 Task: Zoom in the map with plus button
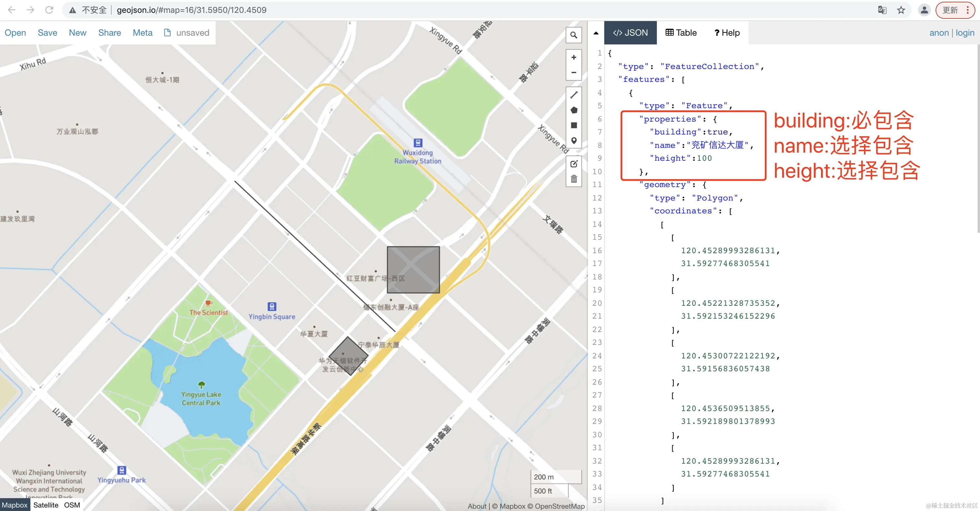(573, 57)
